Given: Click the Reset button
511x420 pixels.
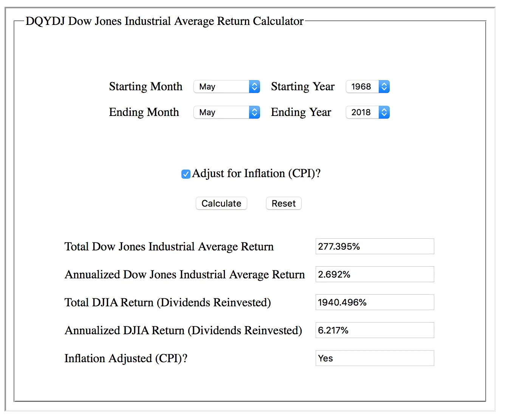Looking at the screenshot, I should [284, 203].
